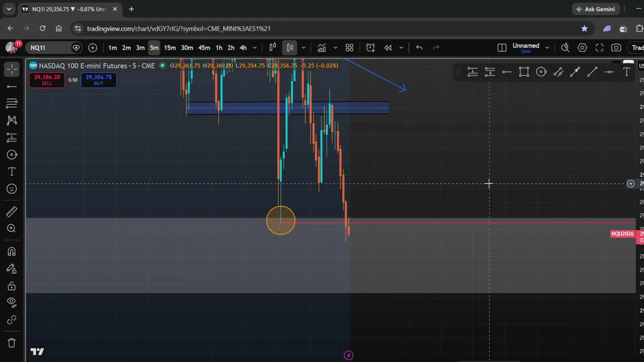Select arrow tool in favorites toolbar
This screenshot has height=362, width=644.
pyautogui.click(x=575, y=72)
